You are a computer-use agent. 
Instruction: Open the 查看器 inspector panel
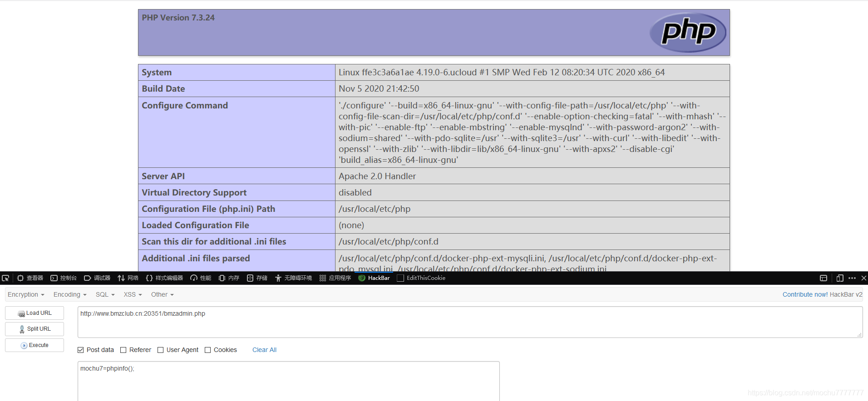pos(30,278)
